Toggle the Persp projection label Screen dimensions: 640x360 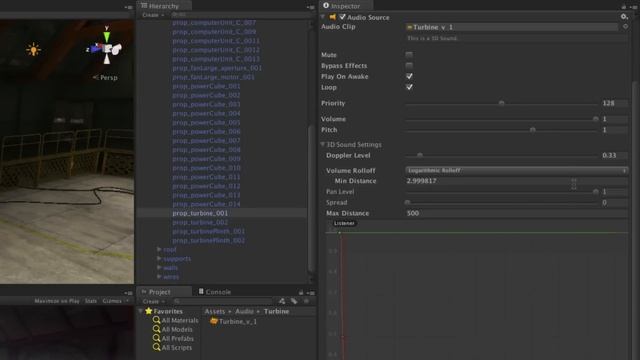(x=105, y=77)
